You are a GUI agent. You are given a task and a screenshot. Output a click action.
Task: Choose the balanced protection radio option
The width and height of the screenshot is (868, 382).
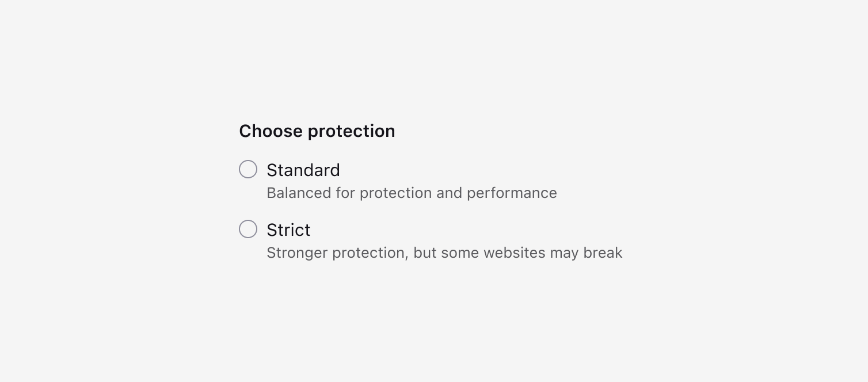[x=248, y=169]
